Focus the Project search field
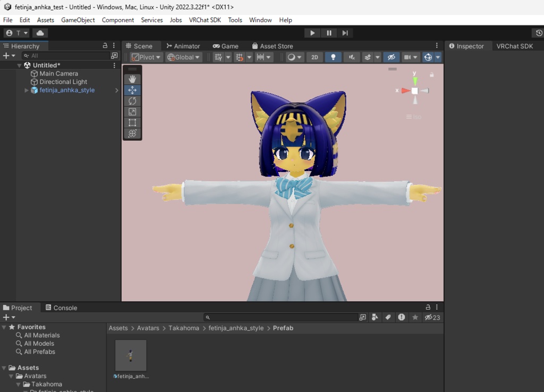Screen dimensions: 544x392 [281, 318]
